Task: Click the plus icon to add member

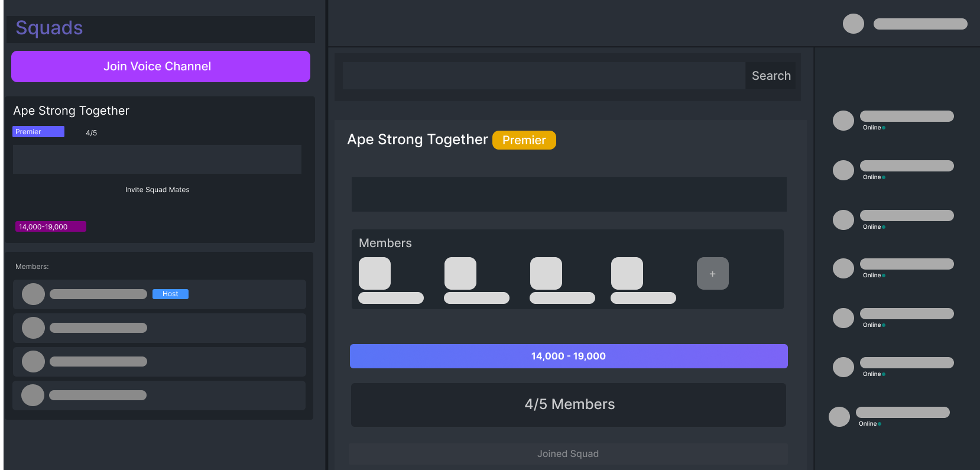Action: pyautogui.click(x=712, y=274)
